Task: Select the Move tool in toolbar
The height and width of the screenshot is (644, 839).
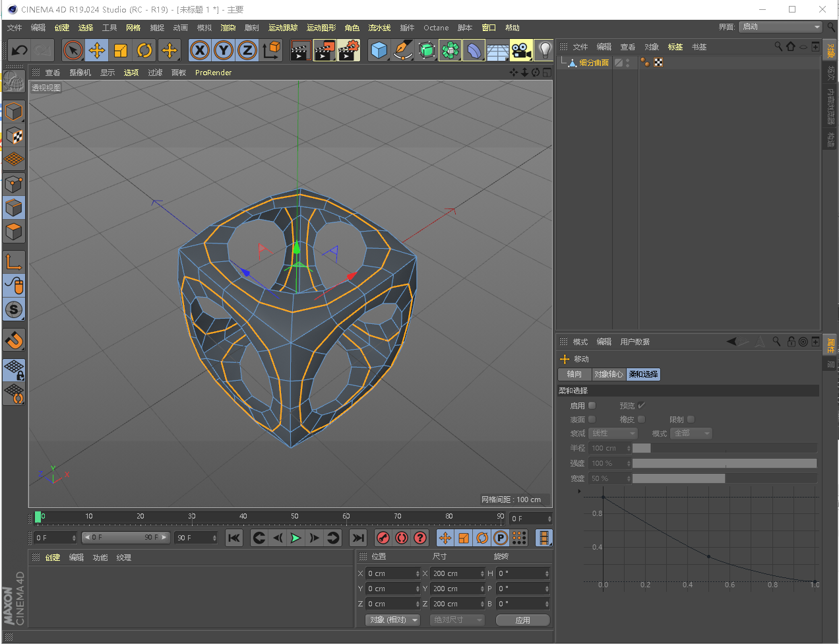Action: pyautogui.click(x=97, y=50)
